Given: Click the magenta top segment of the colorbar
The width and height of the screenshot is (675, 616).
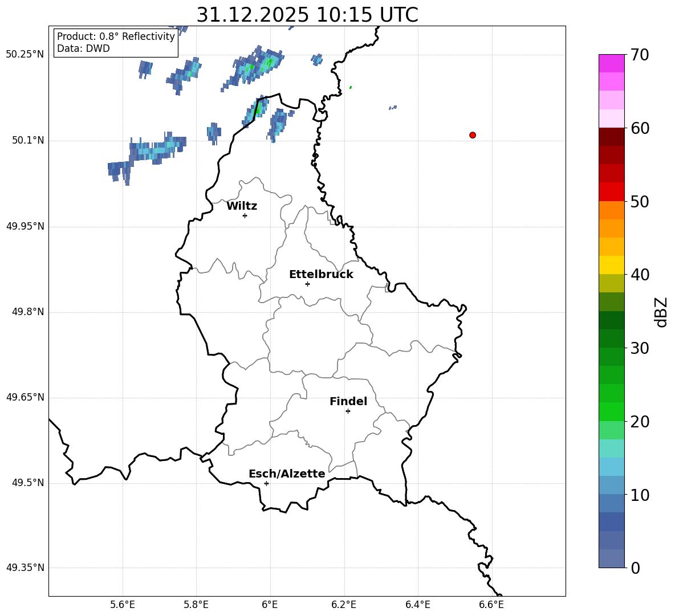Looking at the screenshot, I should (x=611, y=63).
